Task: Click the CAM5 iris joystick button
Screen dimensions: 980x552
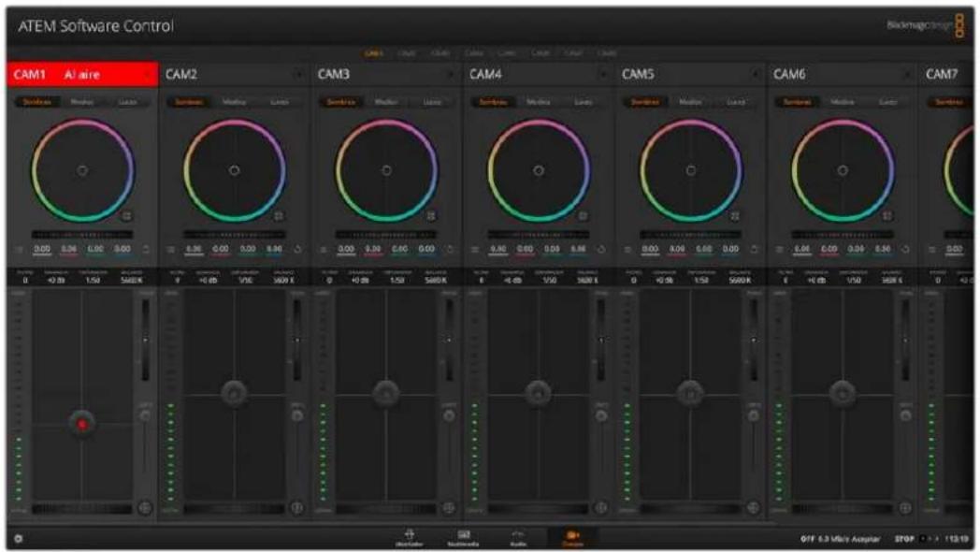Action: (691, 393)
